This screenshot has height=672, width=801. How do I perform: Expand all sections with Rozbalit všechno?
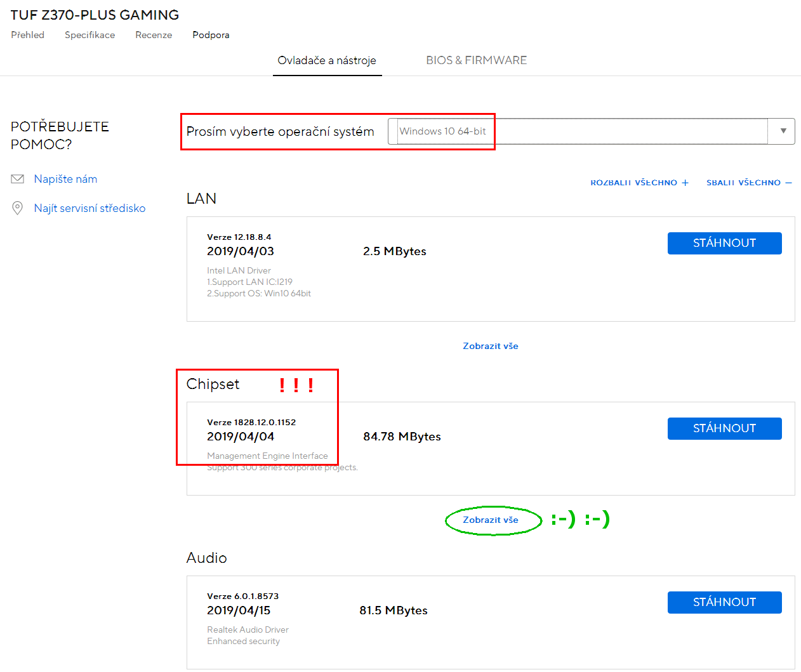tap(633, 183)
